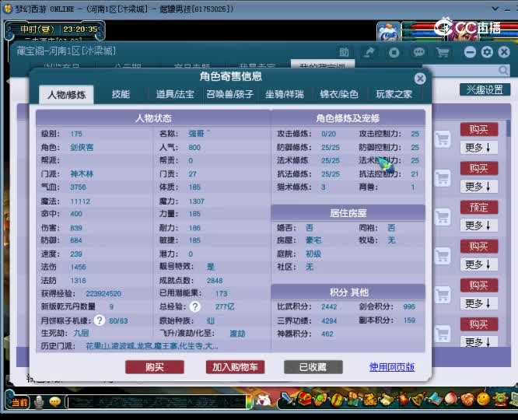The image size is (518, 420).
Task: Close the 角色寄售信息 dialog
Action: click(420, 79)
